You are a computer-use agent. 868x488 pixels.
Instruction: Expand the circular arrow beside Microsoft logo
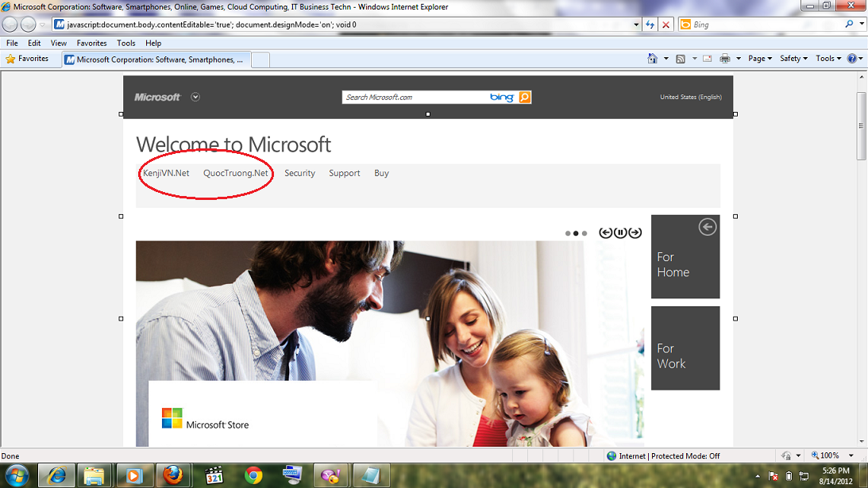[195, 97]
